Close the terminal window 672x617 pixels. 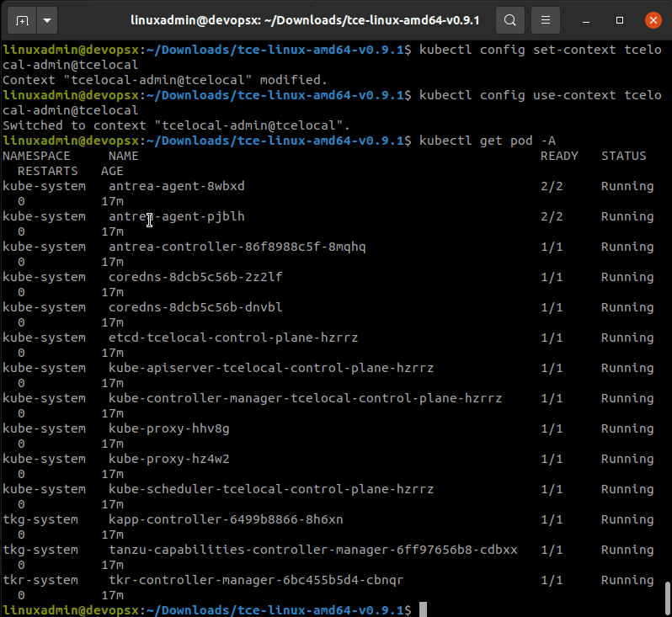(x=653, y=20)
